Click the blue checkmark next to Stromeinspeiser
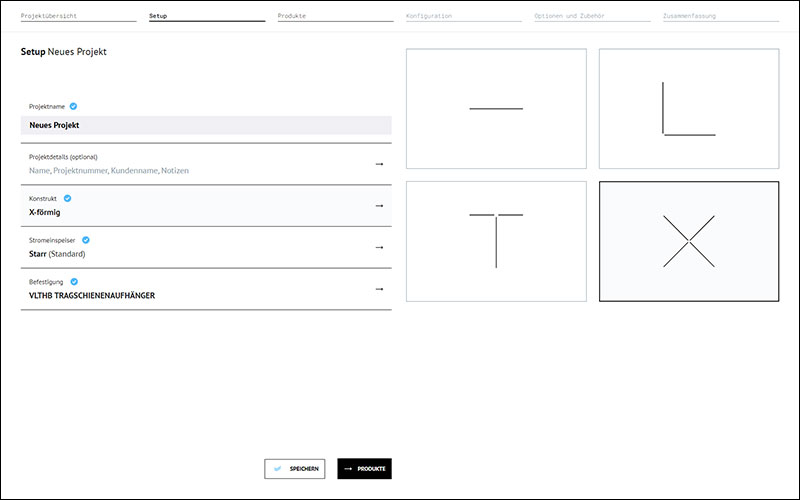The width and height of the screenshot is (800, 500). 86,240
